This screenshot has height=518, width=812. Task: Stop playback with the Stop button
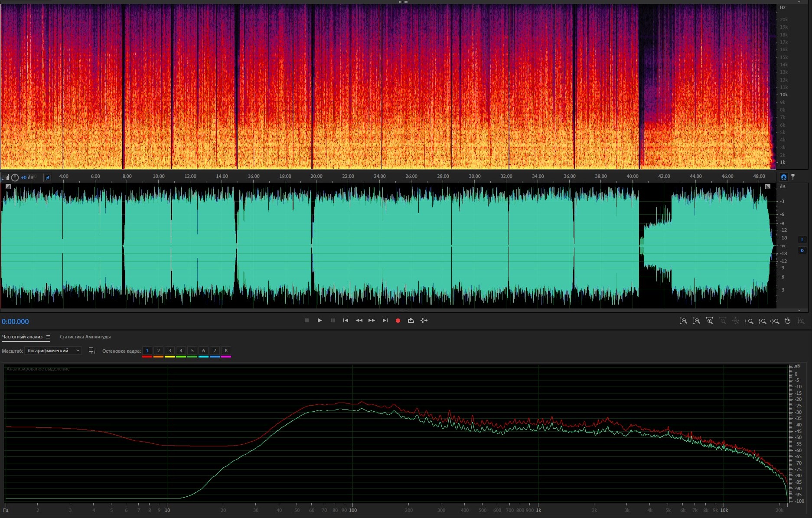pos(307,321)
